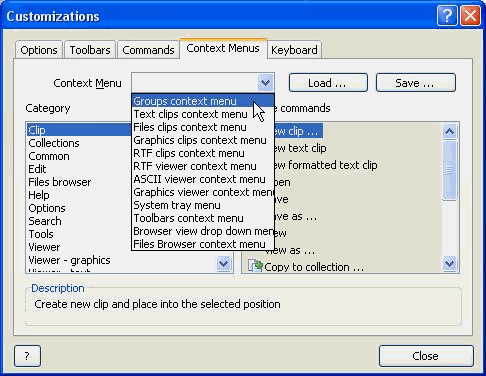Choose Files Browser context menu
Viewport: 486px width, 376px height.
pyautogui.click(x=203, y=244)
